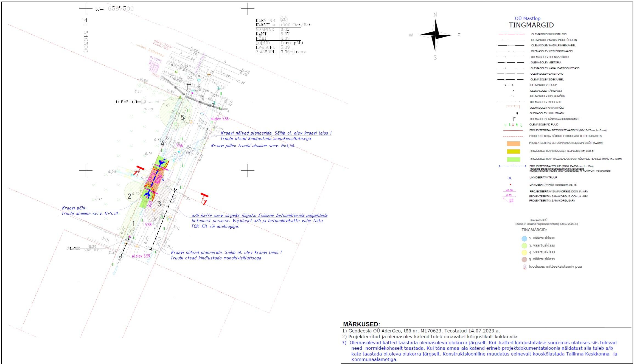Click the TINGMÄRGID legend heading
The image size is (634, 364).
(531, 25)
